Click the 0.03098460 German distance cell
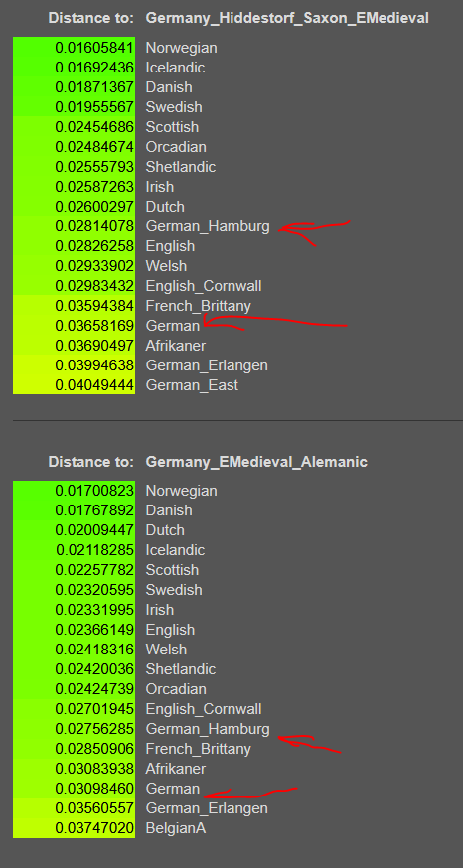This screenshot has width=463, height=868. point(74,789)
